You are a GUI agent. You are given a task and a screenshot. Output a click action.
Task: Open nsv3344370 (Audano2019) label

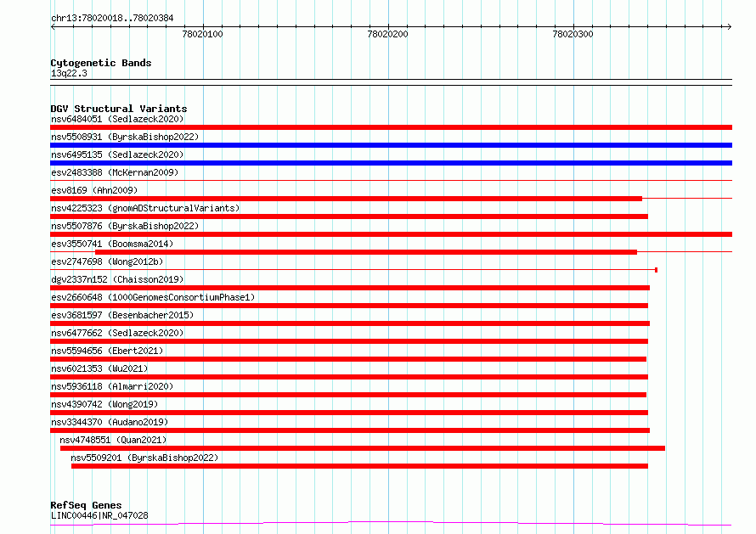pos(110,422)
